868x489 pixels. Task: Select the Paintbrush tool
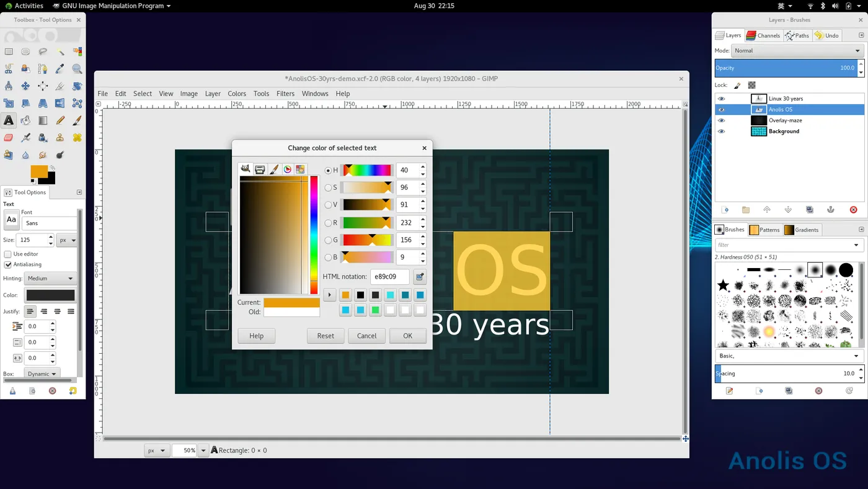pyautogui.click(x=77, y=120)
